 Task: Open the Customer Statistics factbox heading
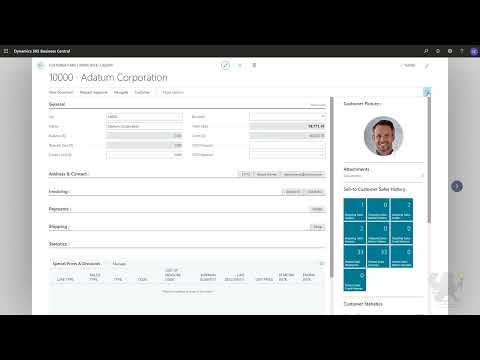[363, 304]
